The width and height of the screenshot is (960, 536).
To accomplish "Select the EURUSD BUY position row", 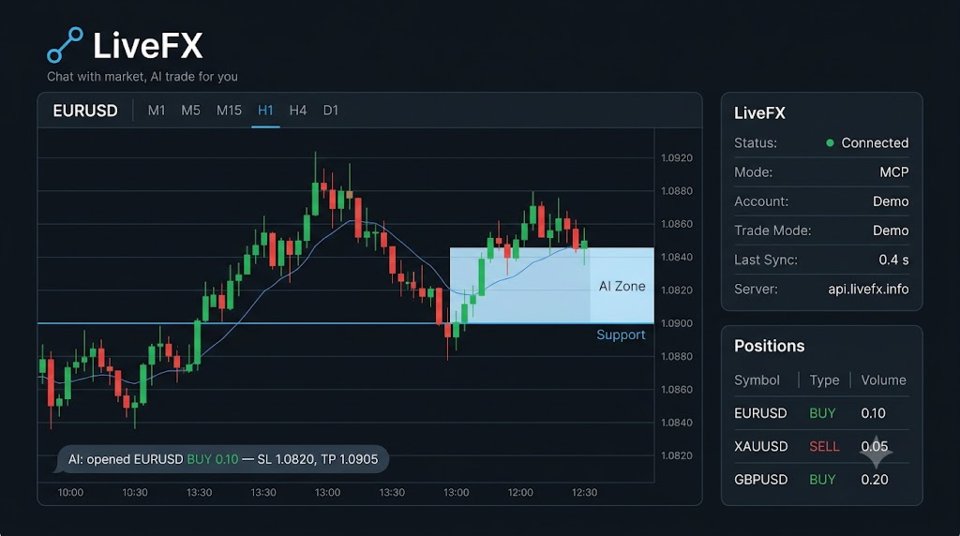I will pyautogui.click(x=821, y=413).
